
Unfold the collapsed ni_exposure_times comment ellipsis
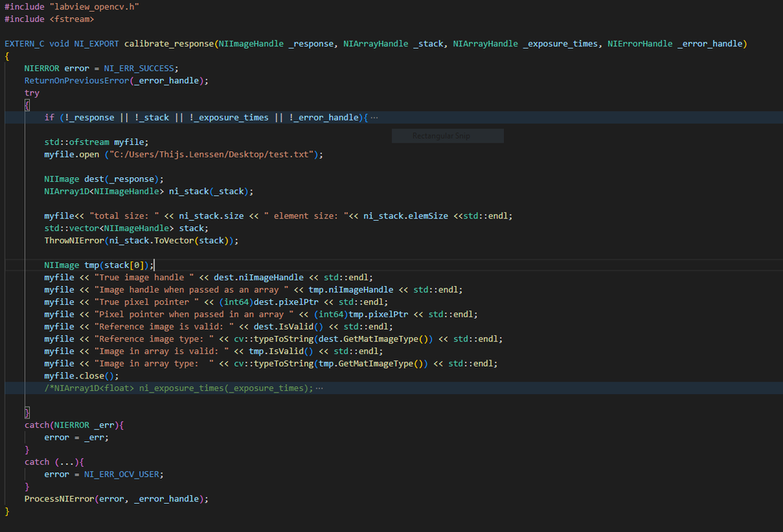tap(320, 389)
